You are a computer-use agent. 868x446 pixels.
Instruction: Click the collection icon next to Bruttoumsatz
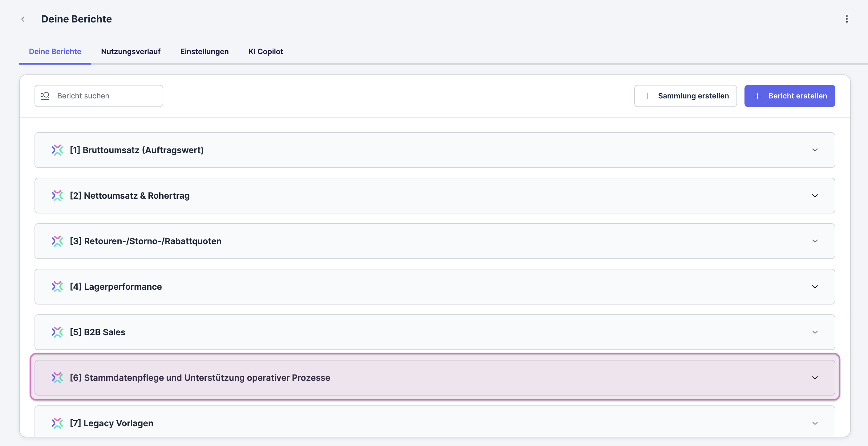pos(57,150)
